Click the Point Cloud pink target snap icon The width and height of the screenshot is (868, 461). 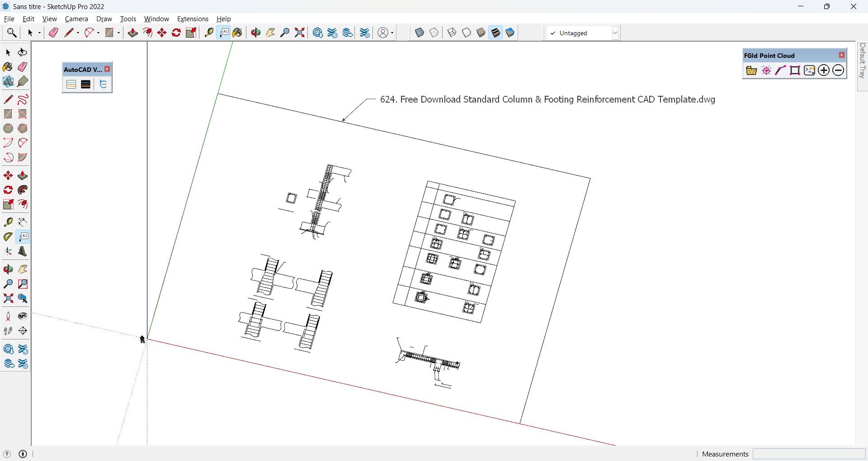pyautogui.click(x=766, y=71)
